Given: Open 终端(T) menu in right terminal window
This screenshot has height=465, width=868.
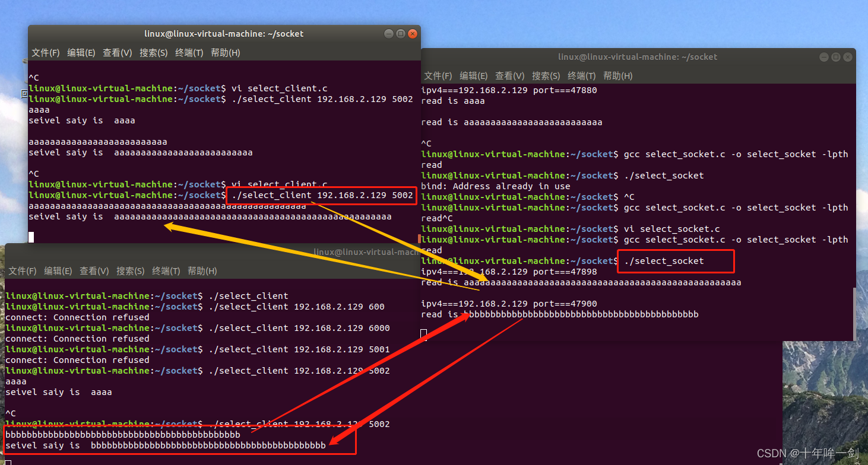Looking at the screenshot, I should (x=582, y=76).
